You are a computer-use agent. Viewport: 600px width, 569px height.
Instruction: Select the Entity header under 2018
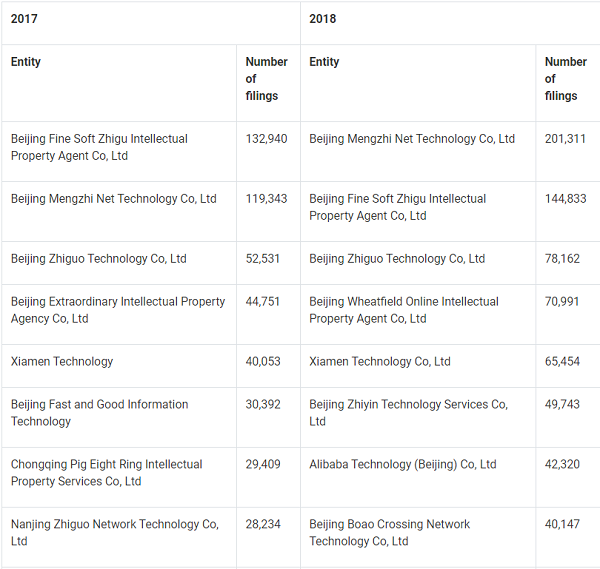(x=324, y=62)
